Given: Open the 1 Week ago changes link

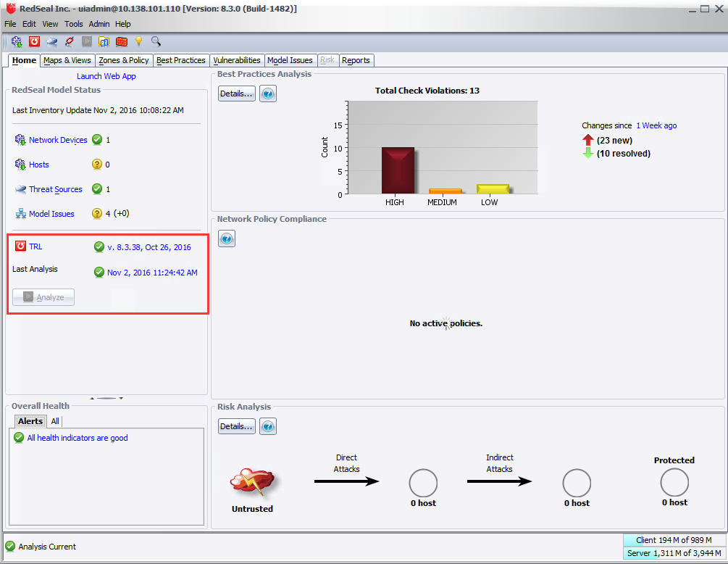Looking at the screenshot, I should 656,125.
